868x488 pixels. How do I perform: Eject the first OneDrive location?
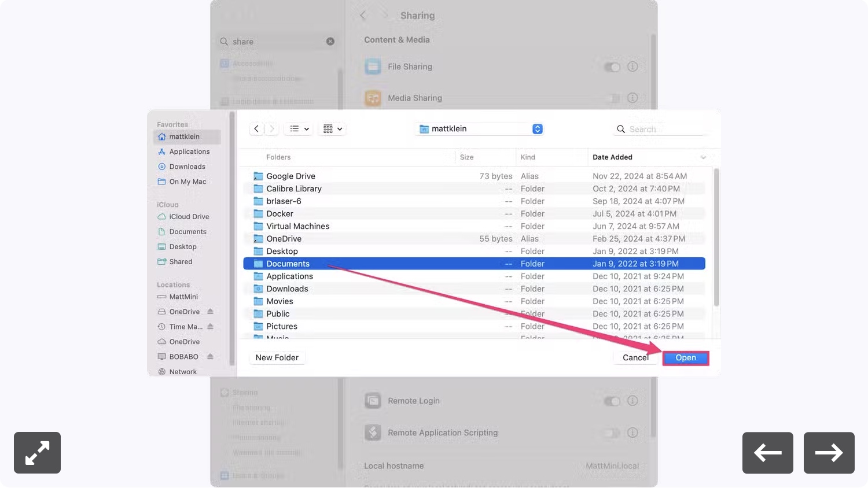pos(211,312)
